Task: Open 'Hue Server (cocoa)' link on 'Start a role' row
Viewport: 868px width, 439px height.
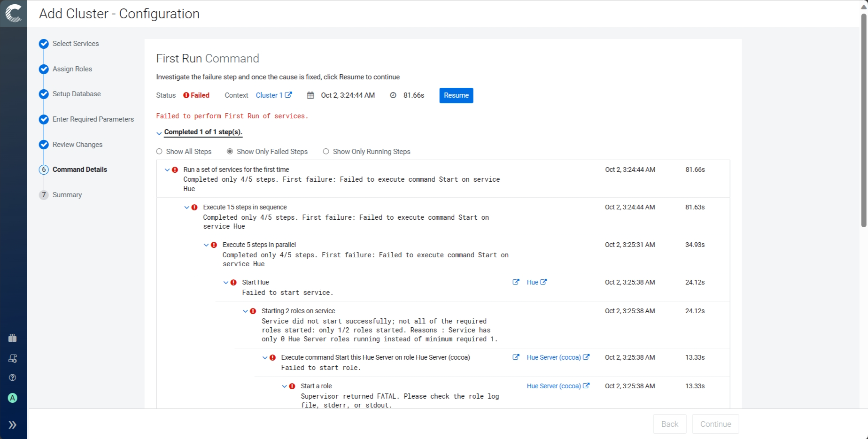Action: coord(554,386)
